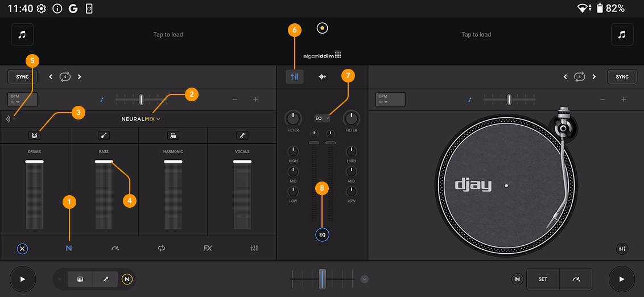Expand the audio output chevron beside the speaker icon

point(14,119)
